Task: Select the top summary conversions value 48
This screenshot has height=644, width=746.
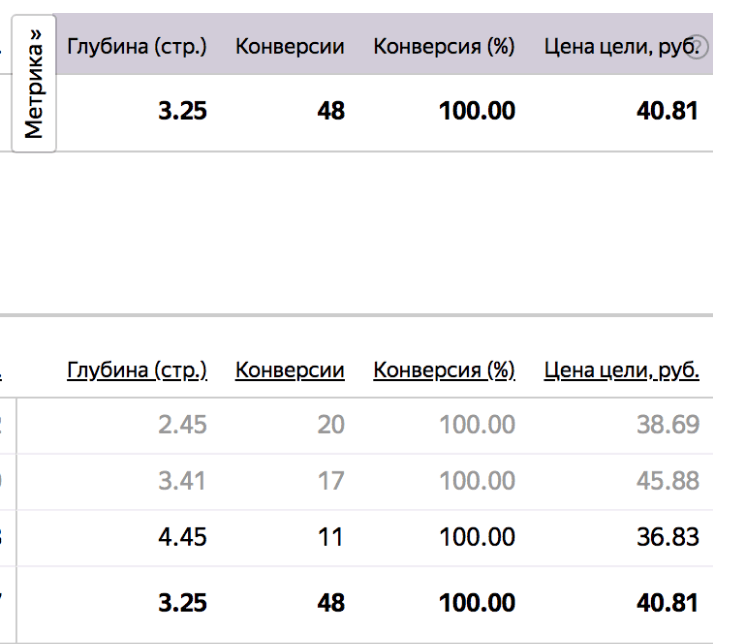Action: click(331, 111)
